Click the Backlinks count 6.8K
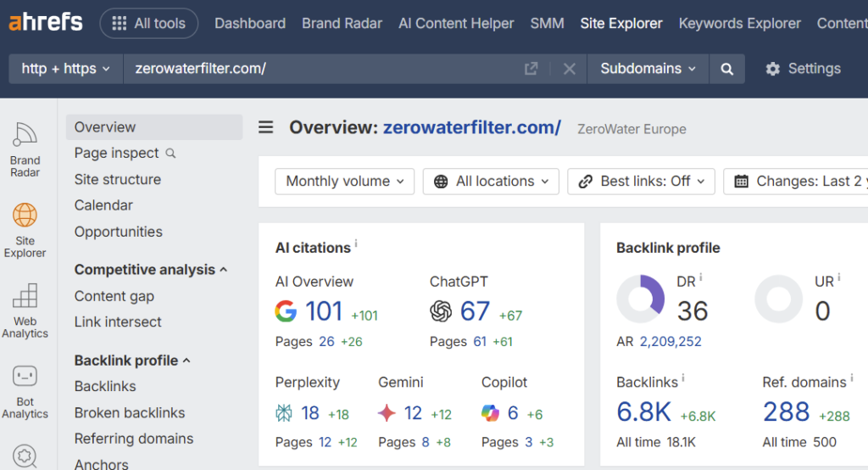Screen dimensions: 868x470 click(x=644, y=411)
